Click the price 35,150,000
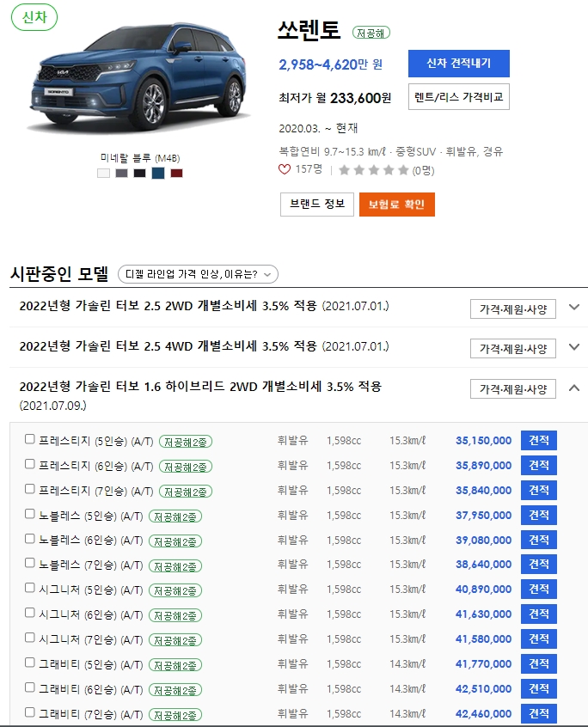 tap(483, 441)
